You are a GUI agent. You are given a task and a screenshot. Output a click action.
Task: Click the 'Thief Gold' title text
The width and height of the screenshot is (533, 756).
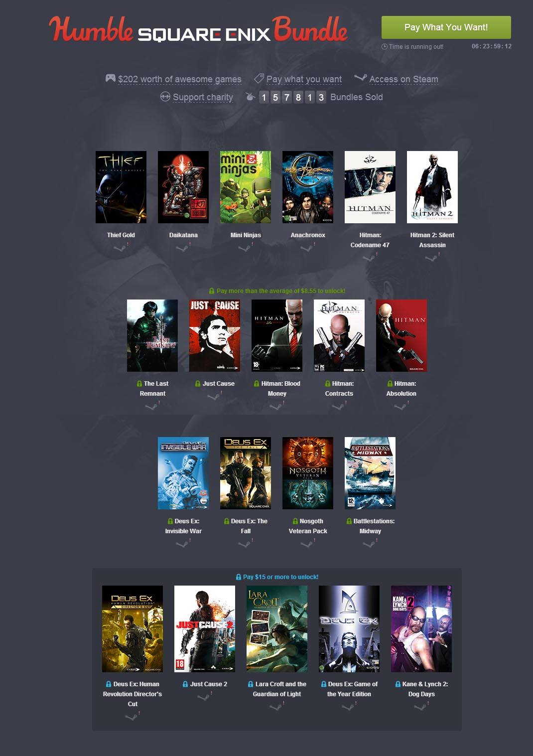click(121, 235)
